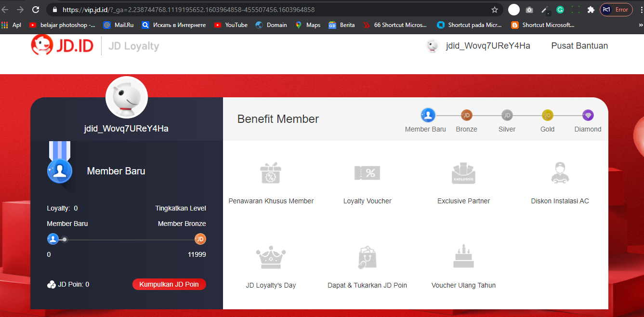Reload the page with refresh icon

pyautogui.click(x=36, y=10)
